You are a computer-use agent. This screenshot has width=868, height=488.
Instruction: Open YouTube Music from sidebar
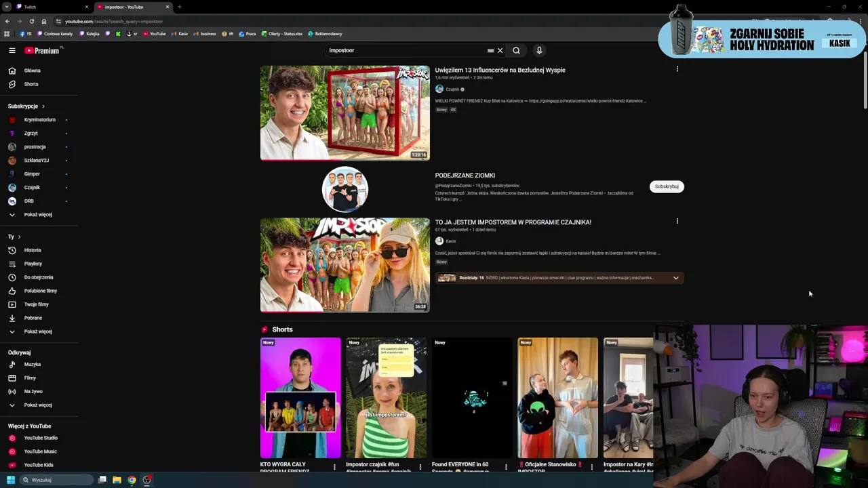pyautogui.click(x=40, y=451)
